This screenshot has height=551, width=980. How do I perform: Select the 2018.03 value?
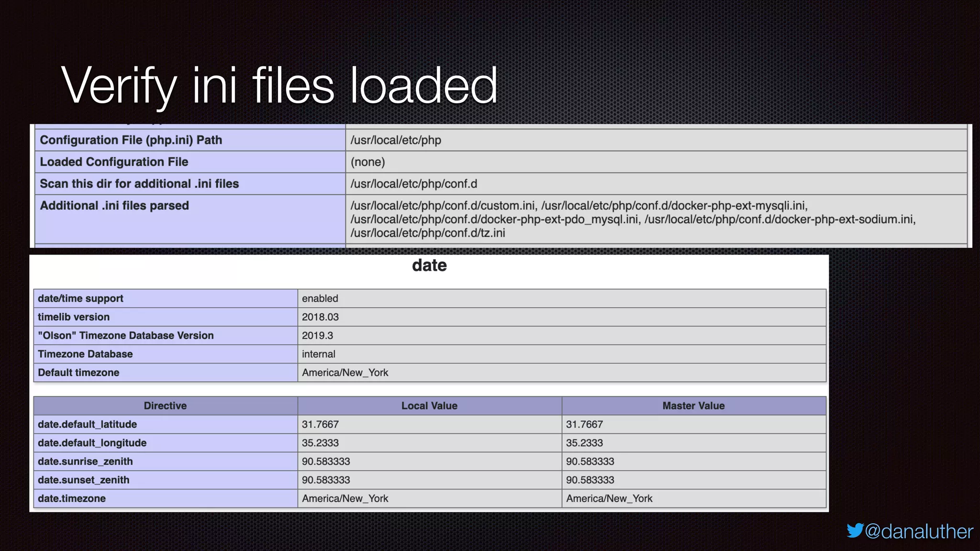pos(320,317)
